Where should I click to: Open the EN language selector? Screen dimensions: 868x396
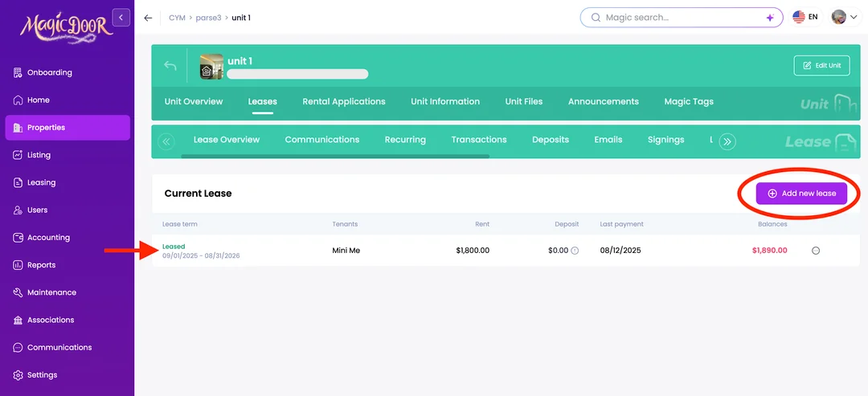(x=805, y=17)
